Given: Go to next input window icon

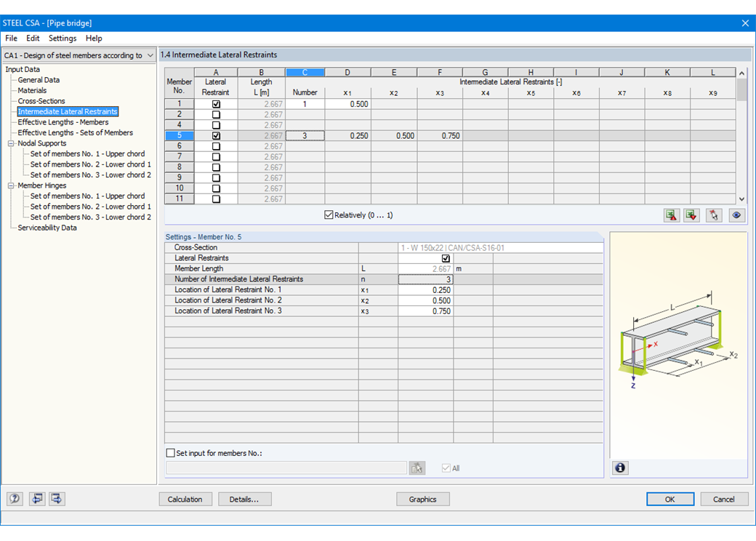Looking at the screenshot, I should [x=57, y=499].
